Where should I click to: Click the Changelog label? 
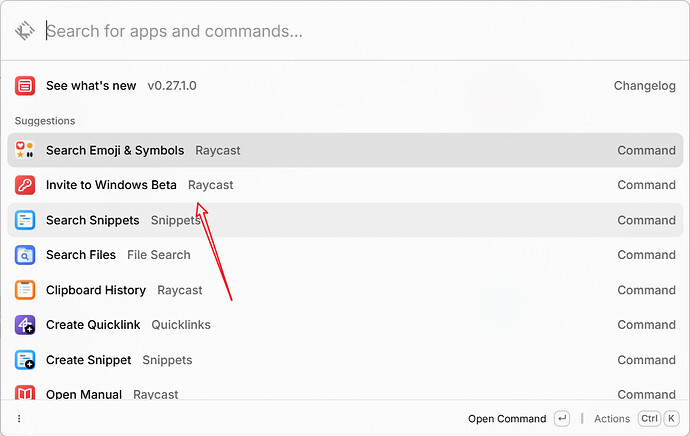[x=645, y=85]
